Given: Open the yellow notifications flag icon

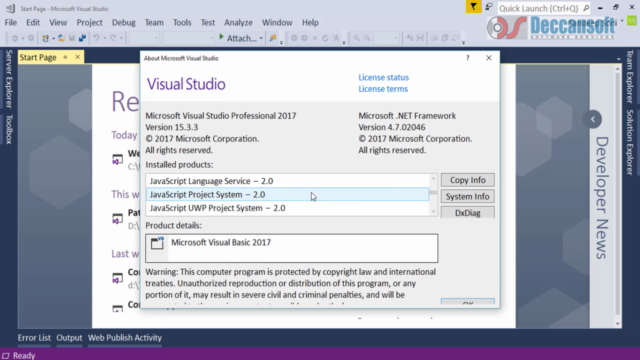Looking at the screenshot, I should [473, 7].
